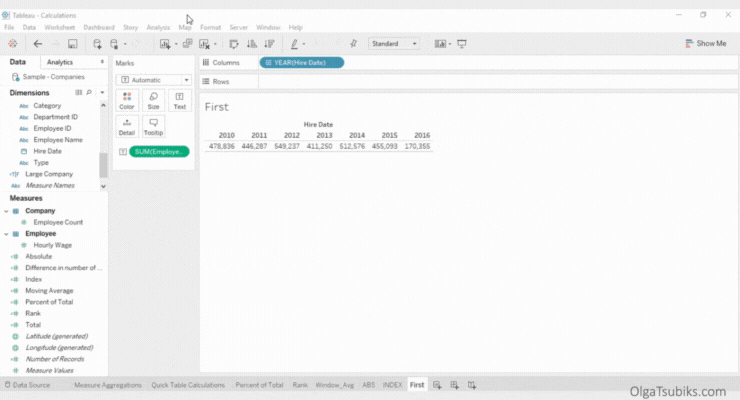Switch to the Quick Table Calculations sheet tab

click(188, 385)
